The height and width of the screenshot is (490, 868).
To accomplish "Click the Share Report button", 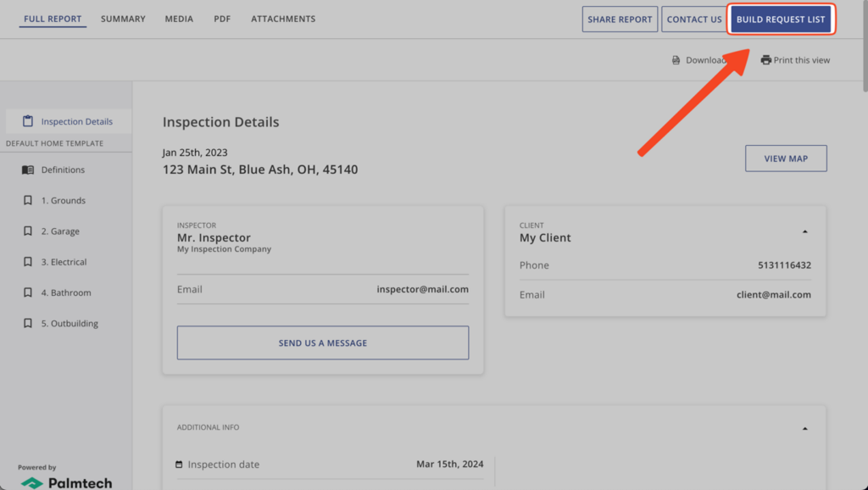I will (620, 19).
